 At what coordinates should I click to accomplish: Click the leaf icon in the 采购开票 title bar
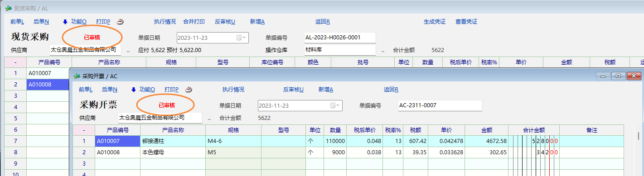pos(77,76)
